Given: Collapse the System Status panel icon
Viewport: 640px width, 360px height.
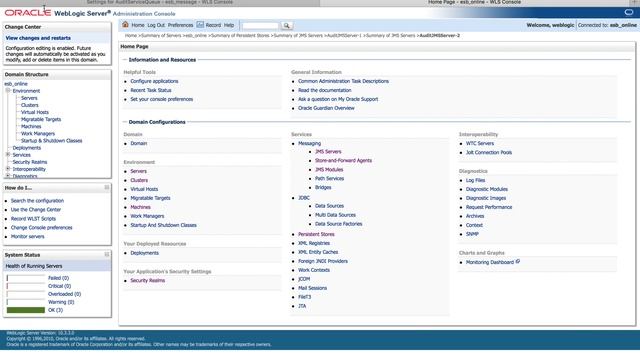Looking at the screenshot, I should coord(107,254).
